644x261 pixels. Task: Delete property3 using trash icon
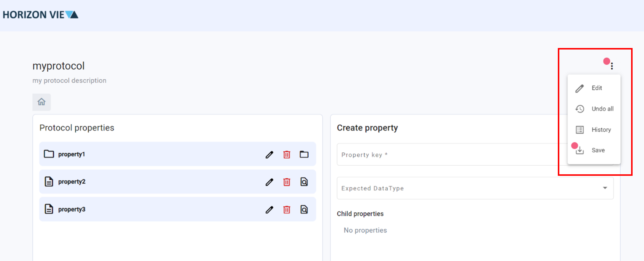[x=287, y=210]
